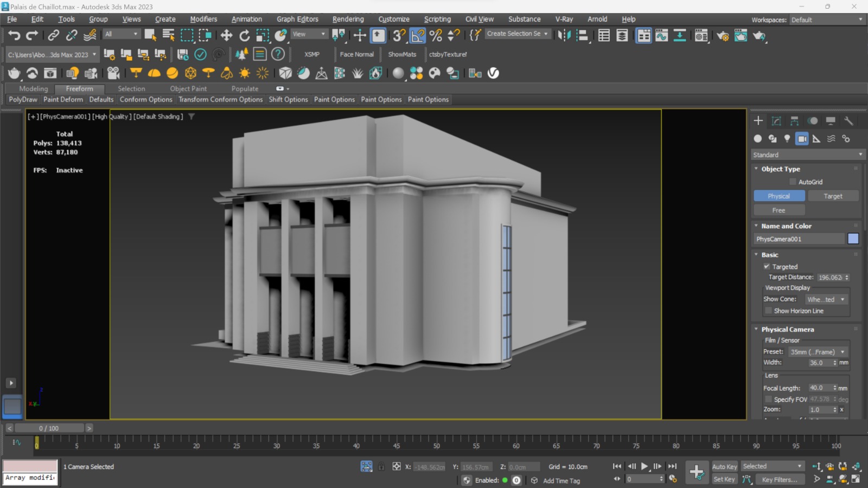Viewport: 868px width, 488px height.
Task: Open the Standard camera type dropdown
Action: [x=807, y=155]
